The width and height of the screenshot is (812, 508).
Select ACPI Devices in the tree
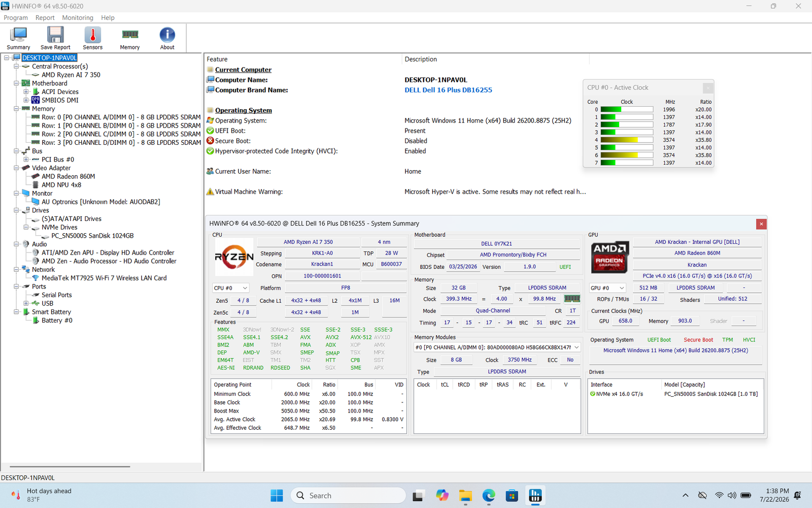click(60, 92)
